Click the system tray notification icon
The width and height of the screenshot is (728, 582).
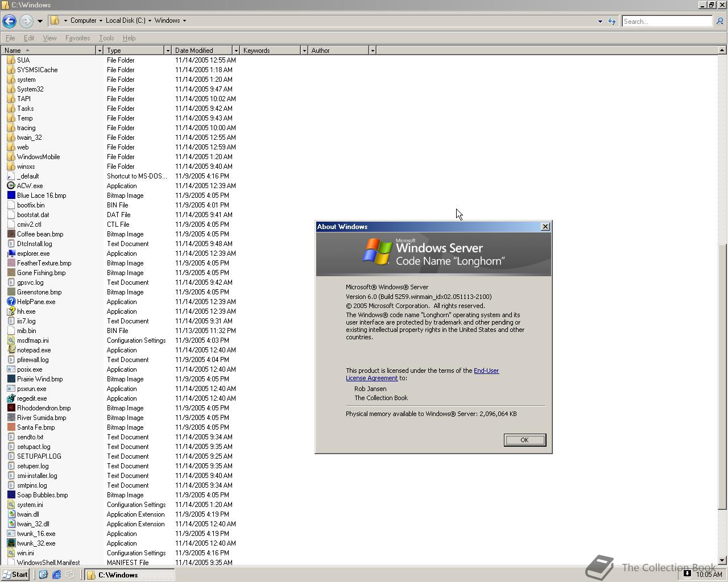coord(687,574)
